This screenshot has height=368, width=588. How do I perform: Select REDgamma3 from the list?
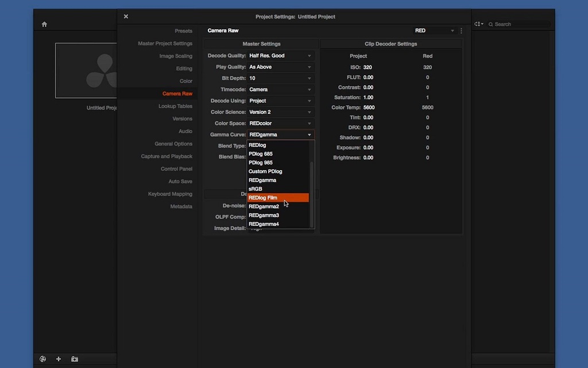(278, 215)
